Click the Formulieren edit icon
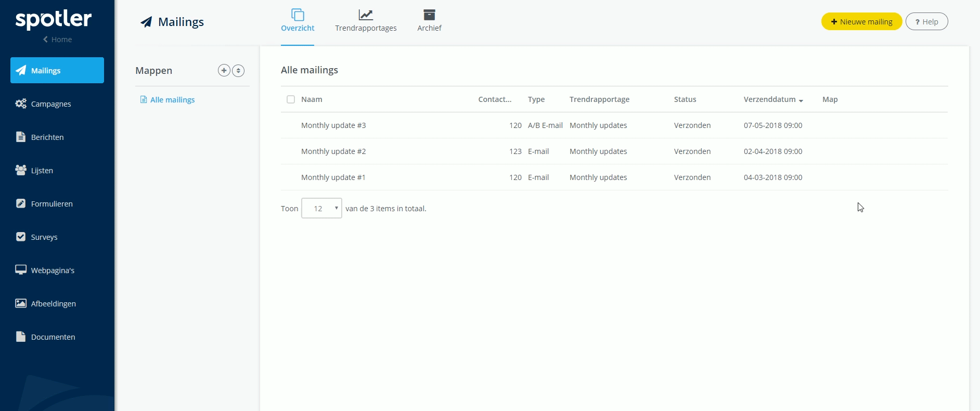 [x=21, y=203]
